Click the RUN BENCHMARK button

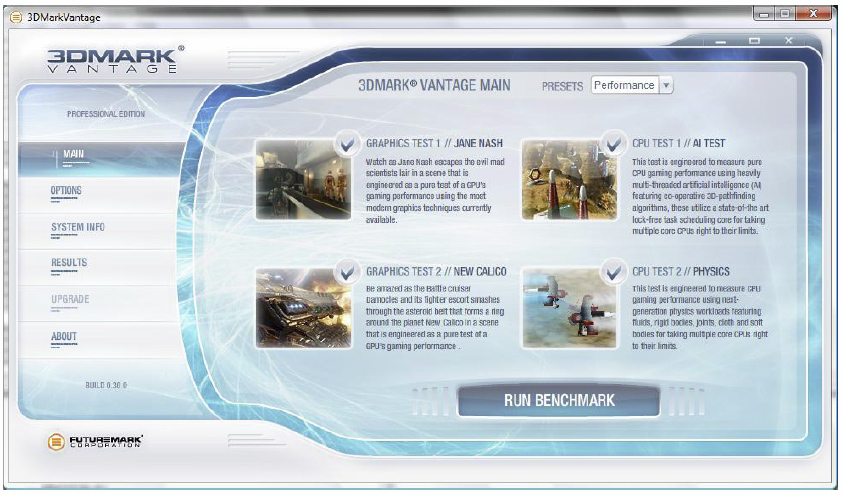tap(559, 400)
